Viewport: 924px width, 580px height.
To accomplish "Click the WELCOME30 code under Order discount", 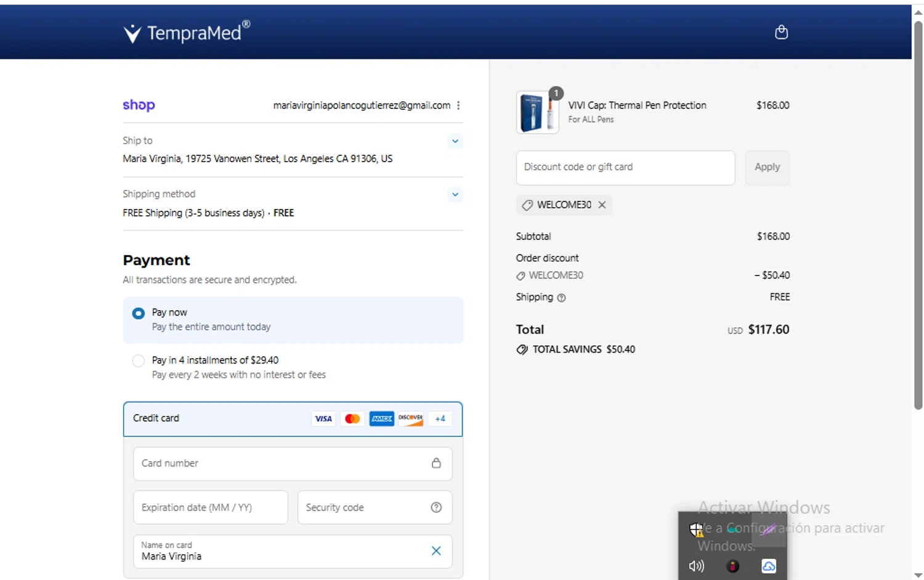I will click(x=556, y=276).
